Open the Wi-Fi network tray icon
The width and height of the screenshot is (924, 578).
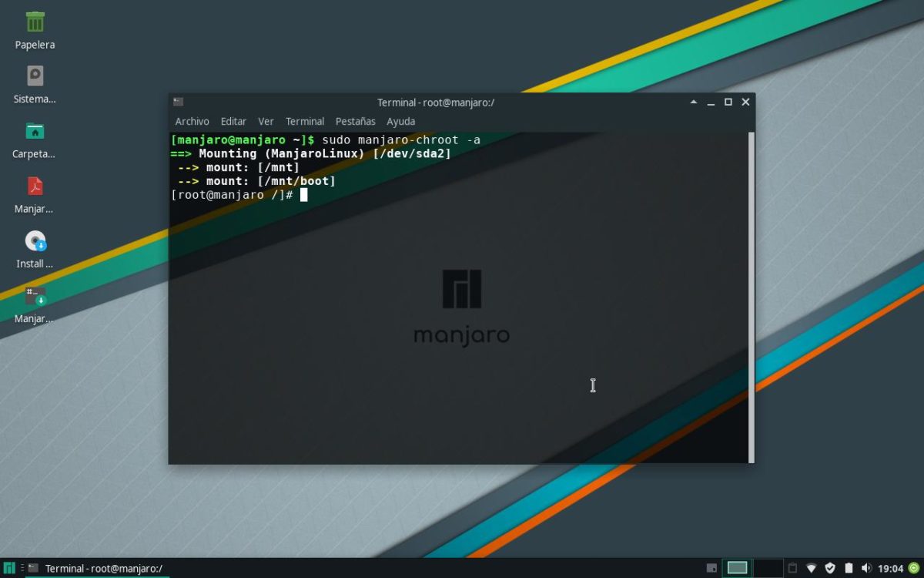click(x=811, y=568)
